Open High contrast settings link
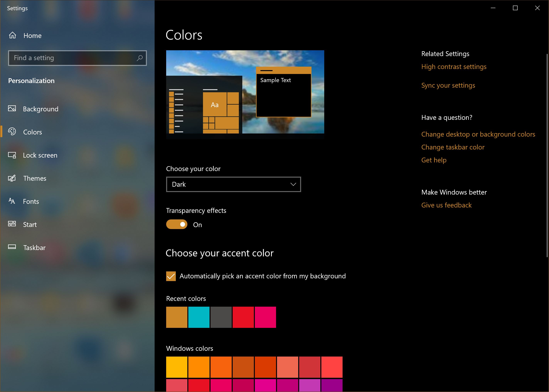 [454, 67]
